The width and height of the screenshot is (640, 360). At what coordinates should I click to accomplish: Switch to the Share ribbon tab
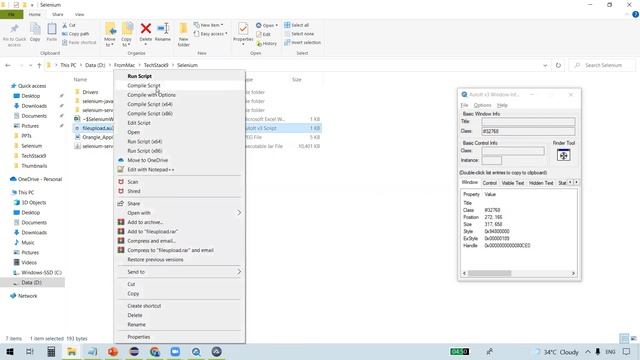point(58,14)
